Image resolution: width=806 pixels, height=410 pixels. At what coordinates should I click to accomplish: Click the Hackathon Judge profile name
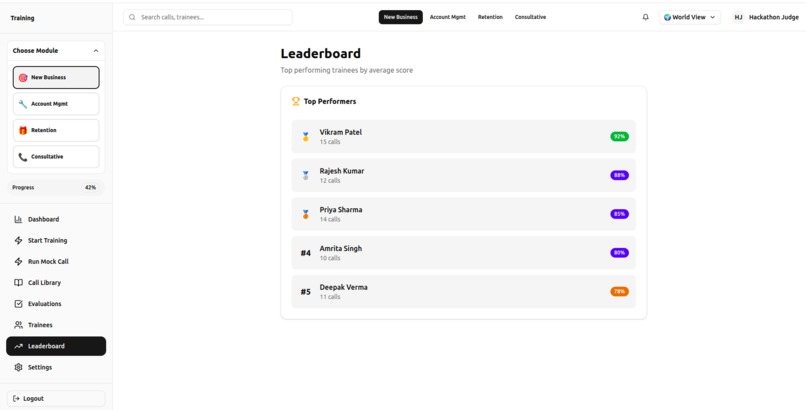tap(774, 17)
